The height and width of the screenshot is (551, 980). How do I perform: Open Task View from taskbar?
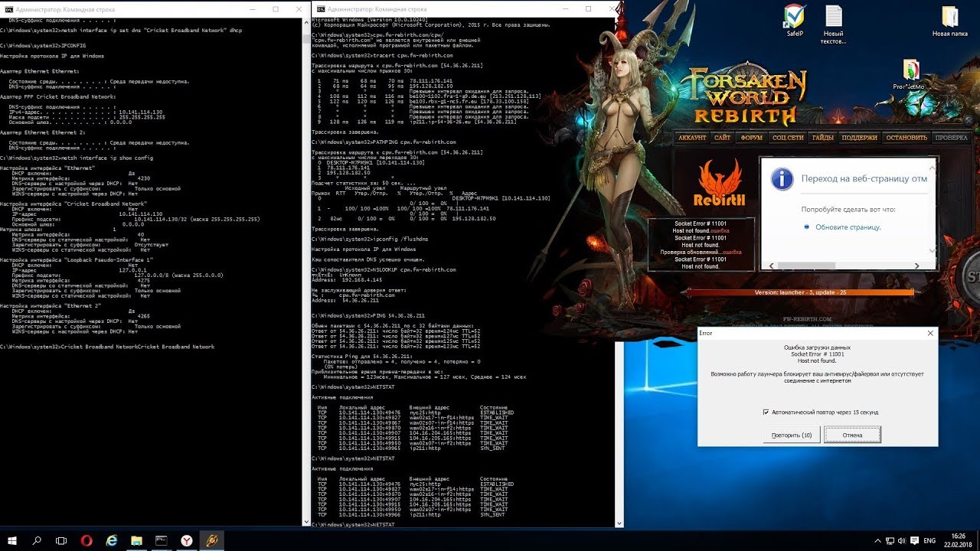(x=62, y=540)
